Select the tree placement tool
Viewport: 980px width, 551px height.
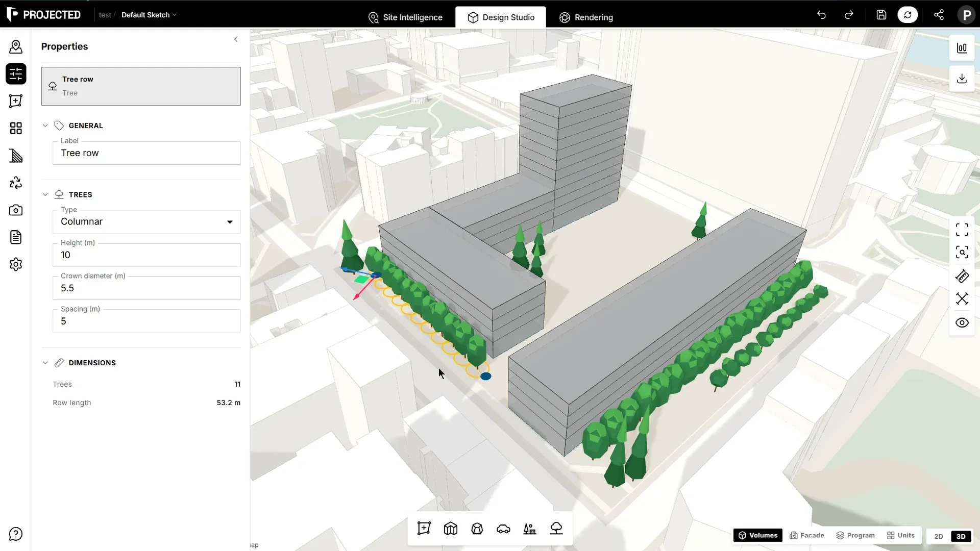click(556, 529)
